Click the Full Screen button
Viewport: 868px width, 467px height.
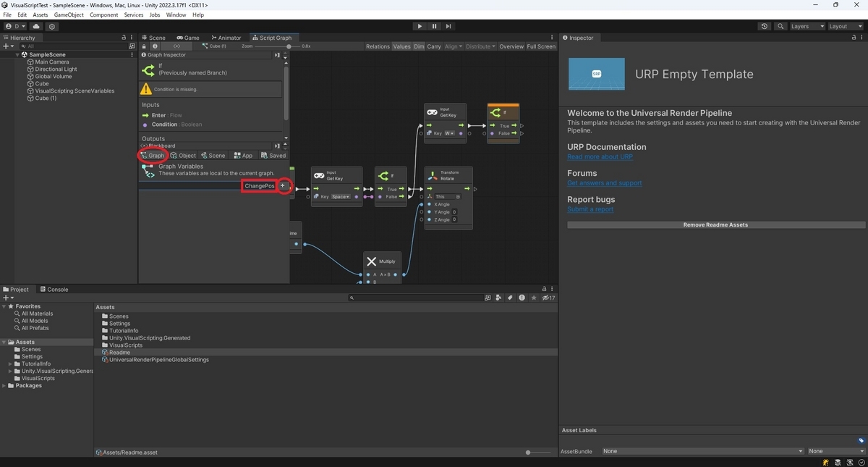(x=541, y=46)
